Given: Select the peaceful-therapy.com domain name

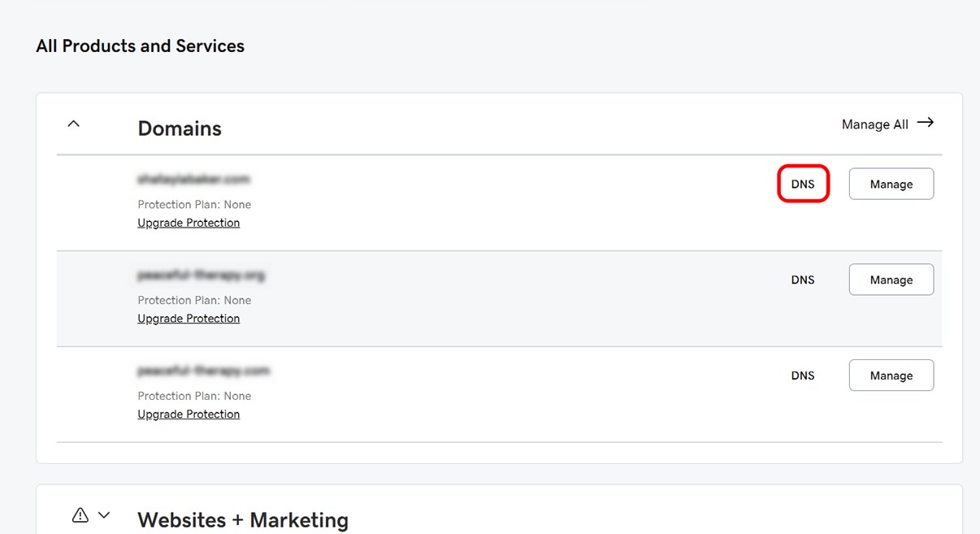Looking at the screenshot, I should click(204, 371).
